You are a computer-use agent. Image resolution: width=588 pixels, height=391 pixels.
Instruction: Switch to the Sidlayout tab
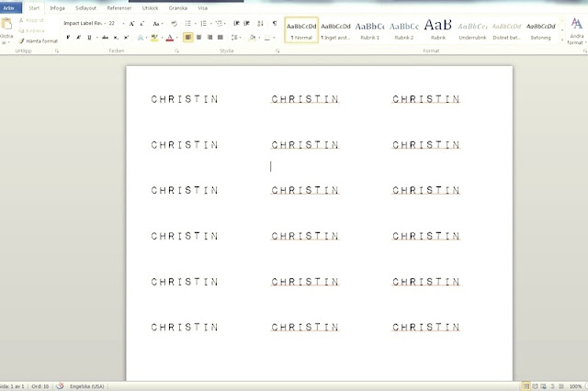coord(85,8)
